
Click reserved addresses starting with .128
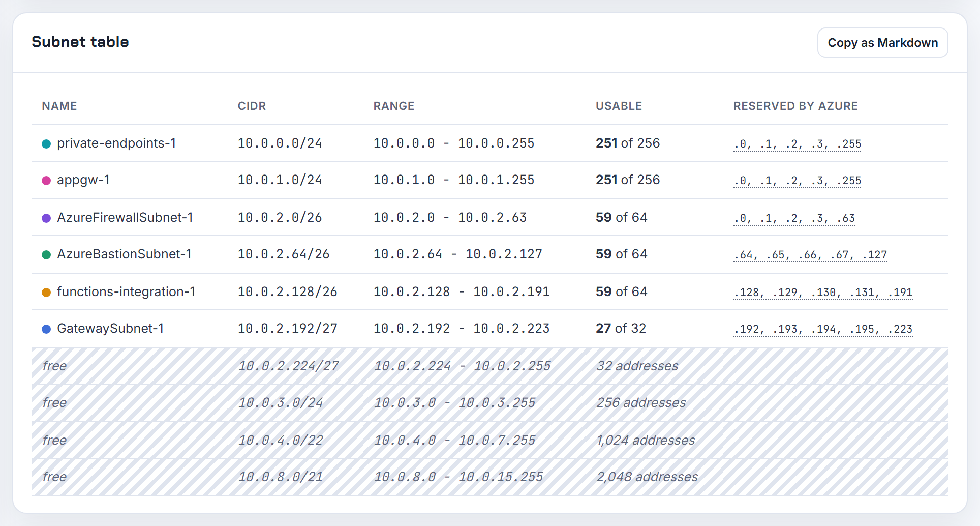point(823,293)
